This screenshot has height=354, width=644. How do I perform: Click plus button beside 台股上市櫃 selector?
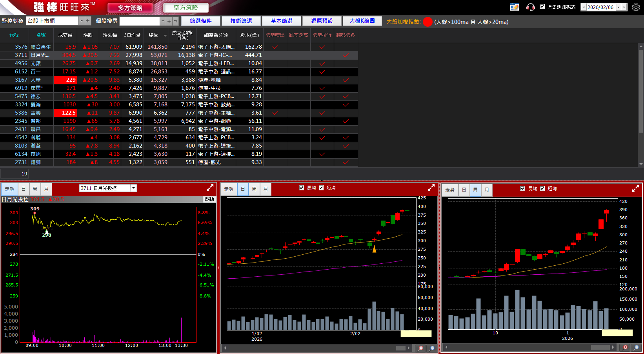pyautogui.click(x=88, y=21)
